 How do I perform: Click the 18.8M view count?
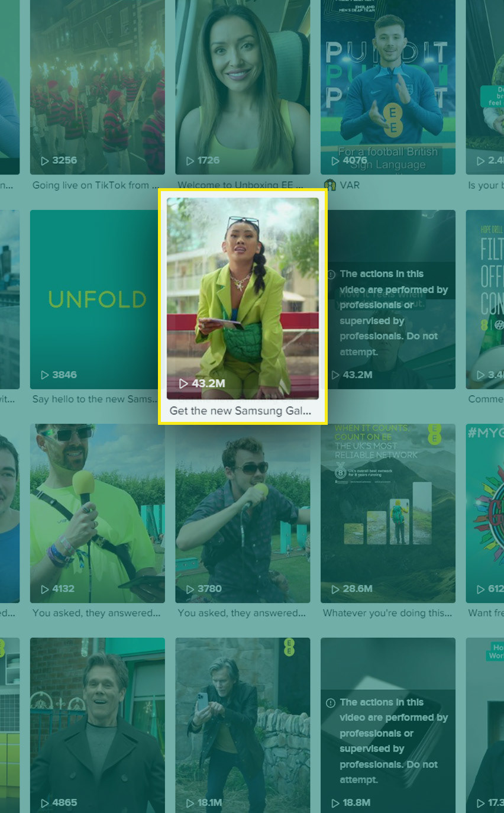[350, 803]
